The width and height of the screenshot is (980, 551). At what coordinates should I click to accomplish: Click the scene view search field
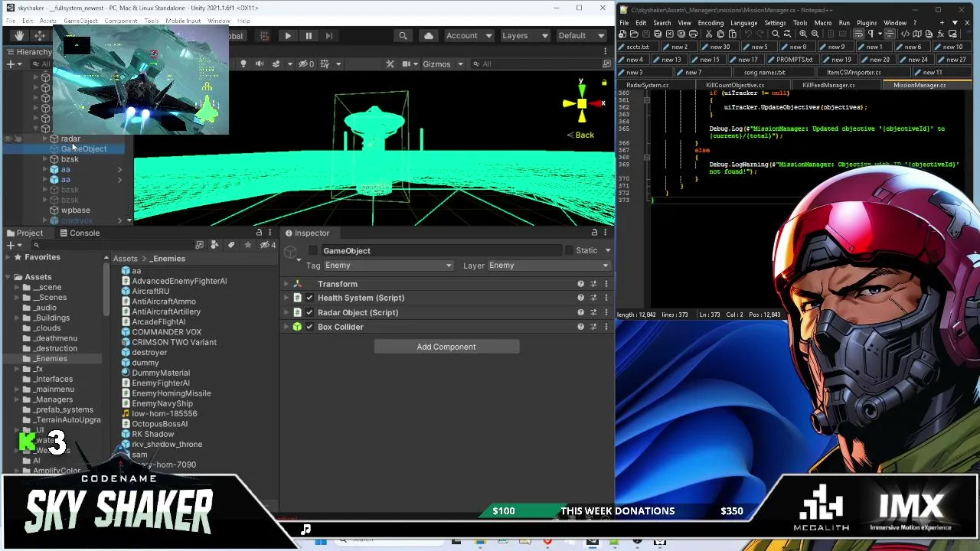coord(536,64)
